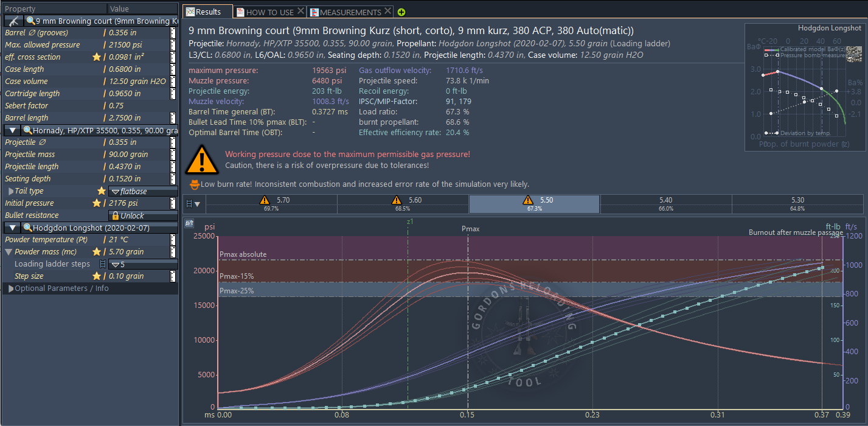Click the rifle icon in caliber header
Viewport: 868px width, 426px height.
(13, 21)
